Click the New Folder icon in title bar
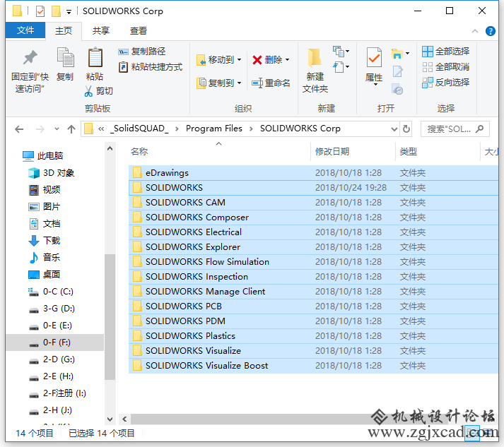Screen dimensions: 504x447 click(56, 11)
